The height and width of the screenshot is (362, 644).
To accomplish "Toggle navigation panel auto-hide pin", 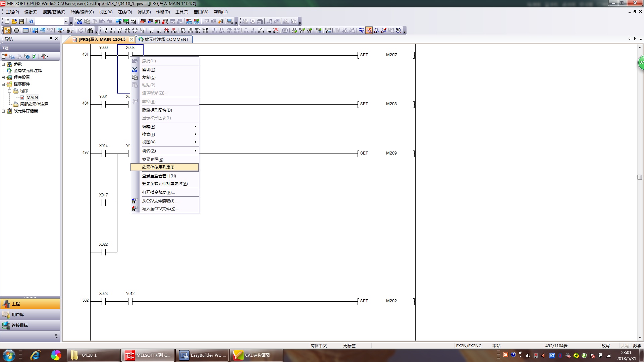I will click(51, 39).
